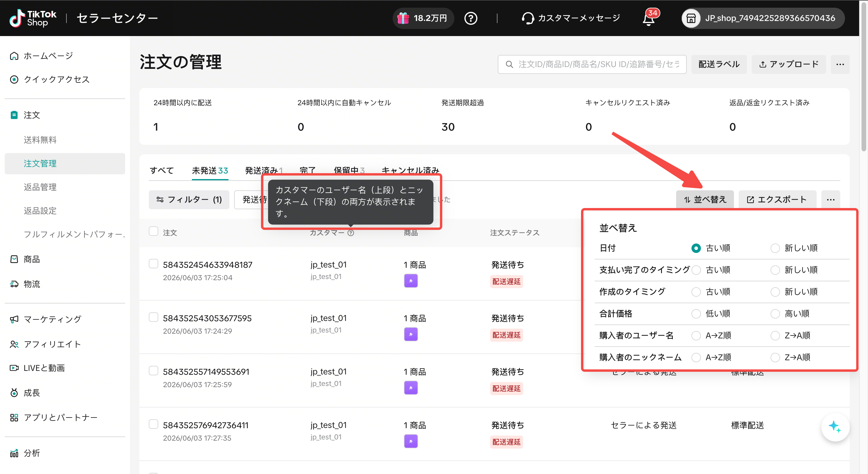The height and width of the screenshot is (474, 868).
Task: Tick checkbox for order 584352543053677595
Action: click(x=154, y=317)
